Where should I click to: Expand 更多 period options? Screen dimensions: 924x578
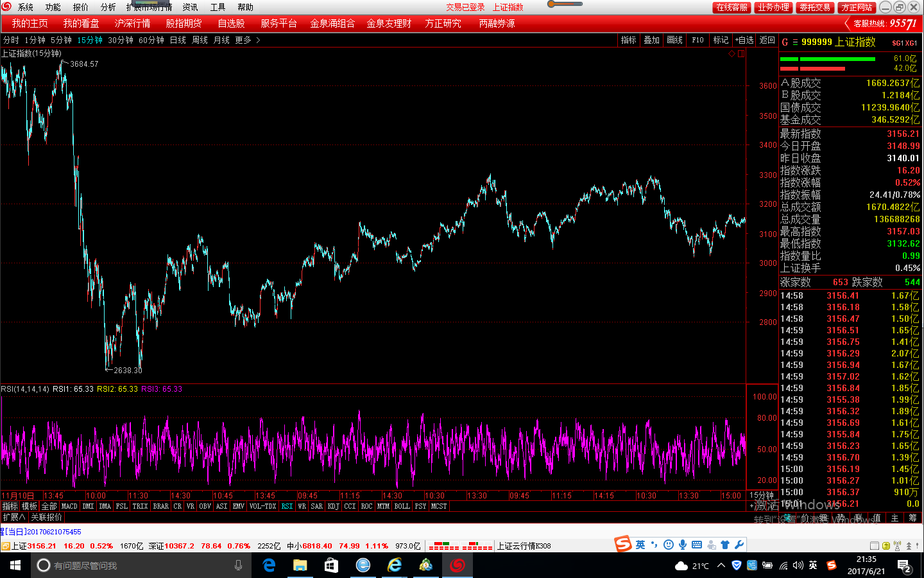pyautogui.click(x=248, y=40)
